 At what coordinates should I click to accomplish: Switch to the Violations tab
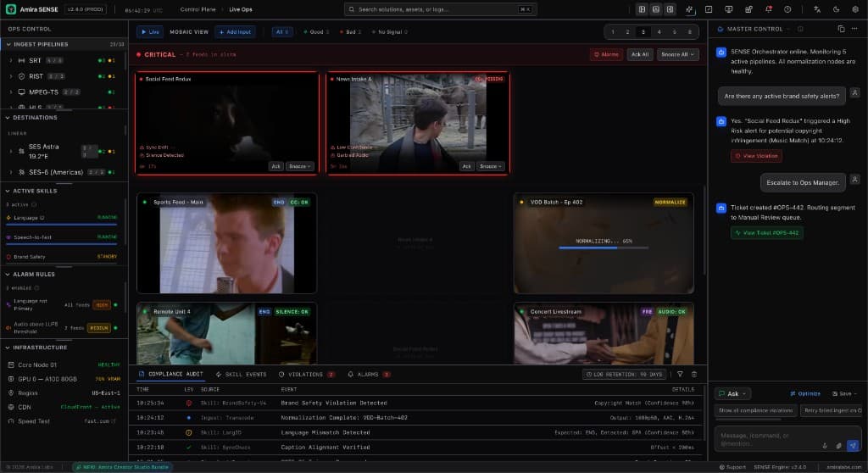point(307,375)
